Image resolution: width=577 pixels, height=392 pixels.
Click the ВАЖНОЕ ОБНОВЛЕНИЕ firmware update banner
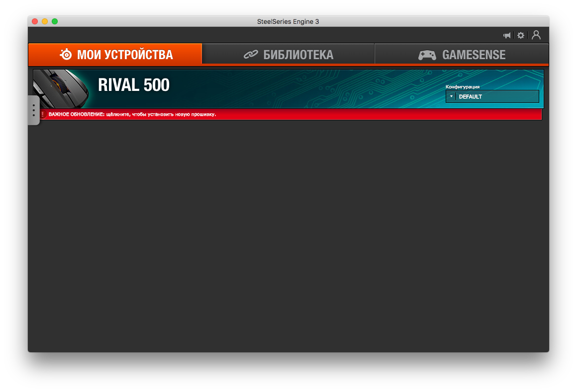[290, 114]
